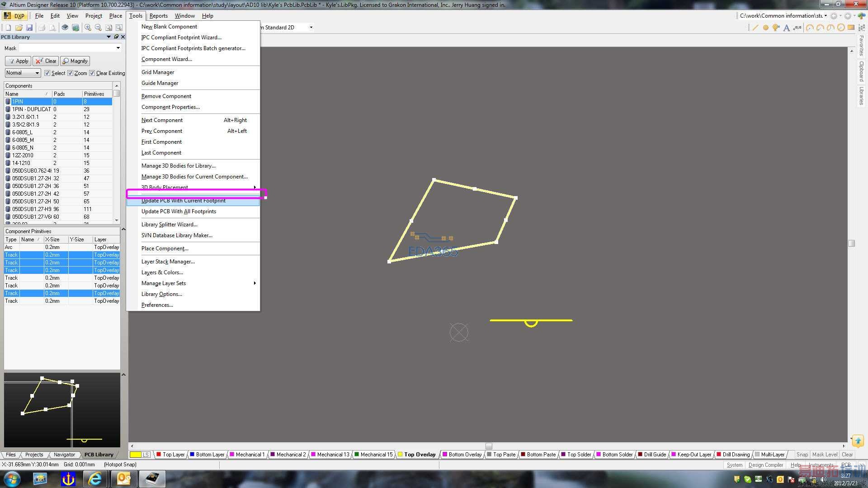868x488 pixels.
Task: Expand the Mask field dropdown arrow
Action: [x=118, y=48]
